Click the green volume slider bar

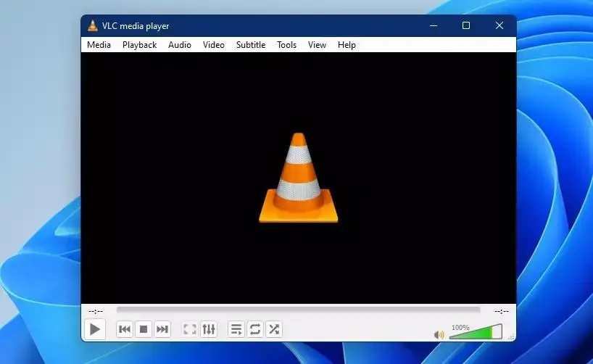(x=476, y=332)
